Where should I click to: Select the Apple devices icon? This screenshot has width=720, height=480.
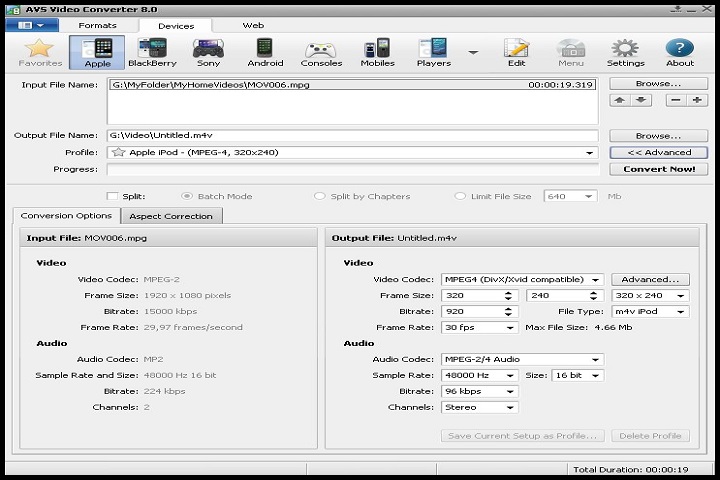coord(97,53)
